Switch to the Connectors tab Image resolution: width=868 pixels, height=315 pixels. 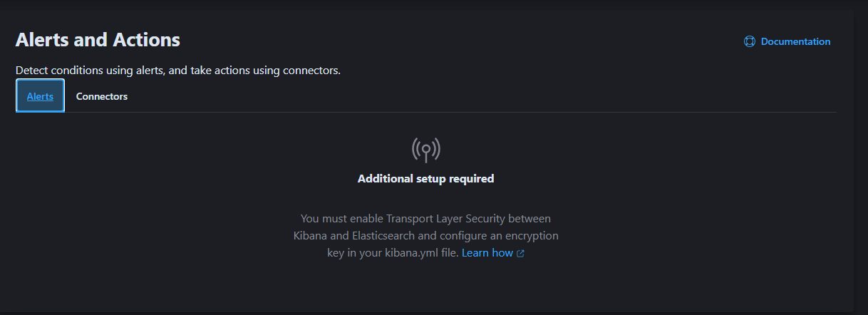click(102, 96)
